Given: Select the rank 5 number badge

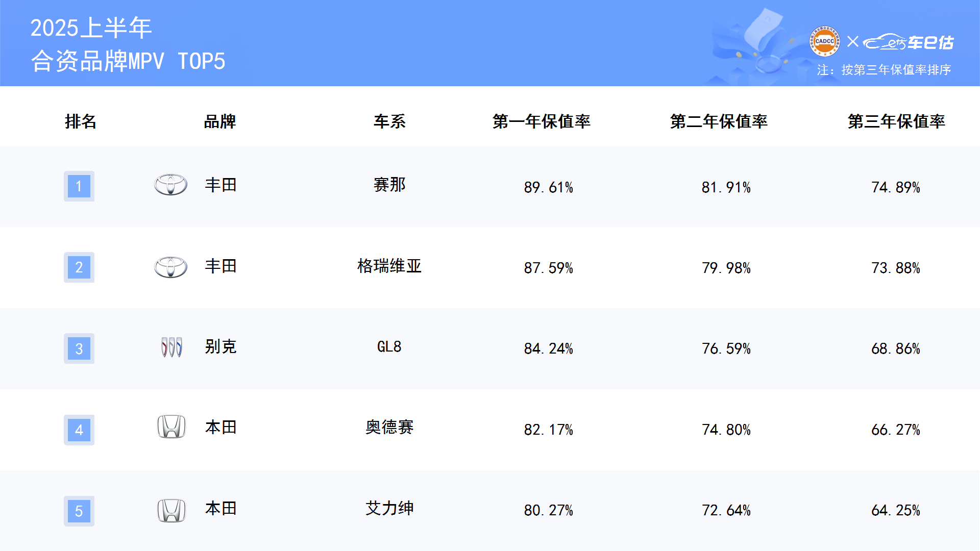Looking at the screenshot, I should tap(79, 511).
